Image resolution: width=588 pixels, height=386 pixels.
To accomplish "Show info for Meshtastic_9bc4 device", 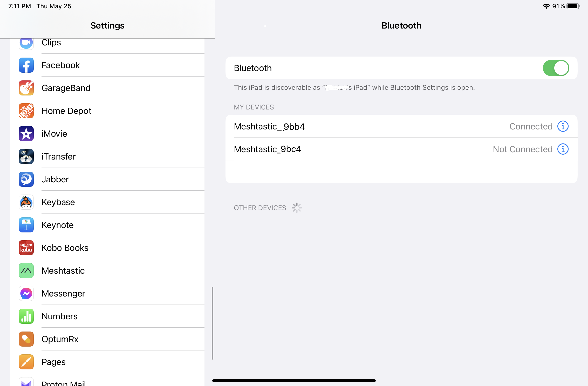I will (563, 149).
